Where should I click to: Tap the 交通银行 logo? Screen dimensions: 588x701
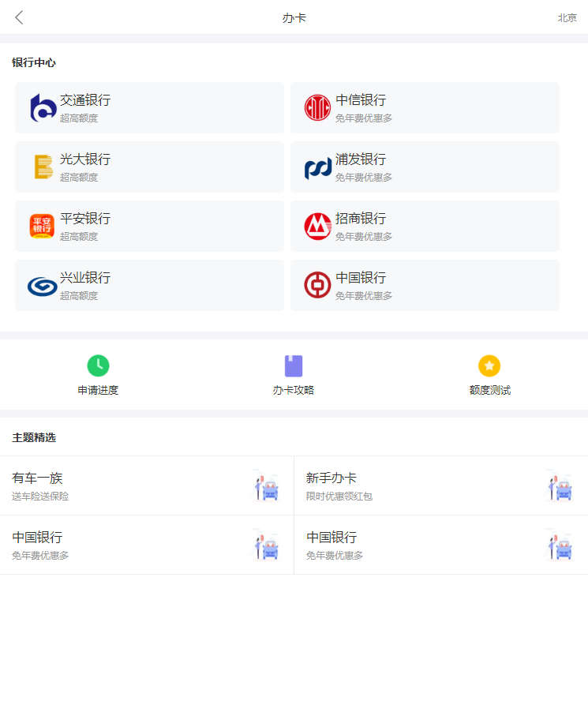click(x=42, y=108)
